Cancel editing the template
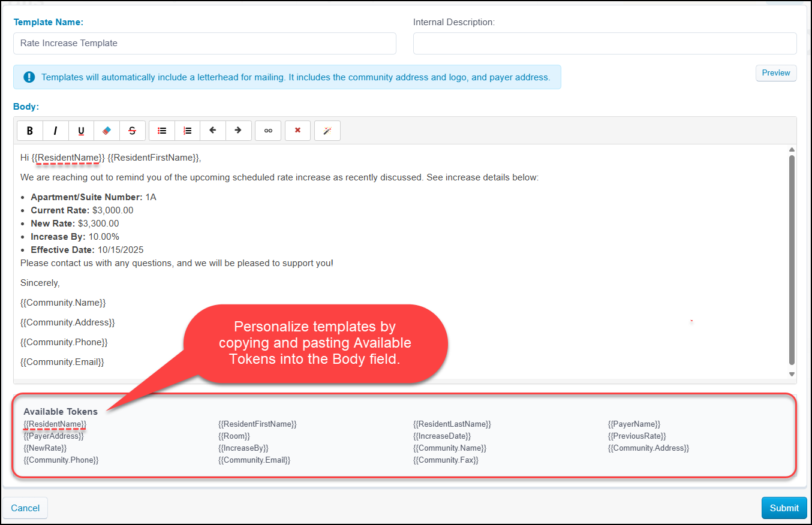The width and height of the screenshot is (812, 525). (25, 508)
